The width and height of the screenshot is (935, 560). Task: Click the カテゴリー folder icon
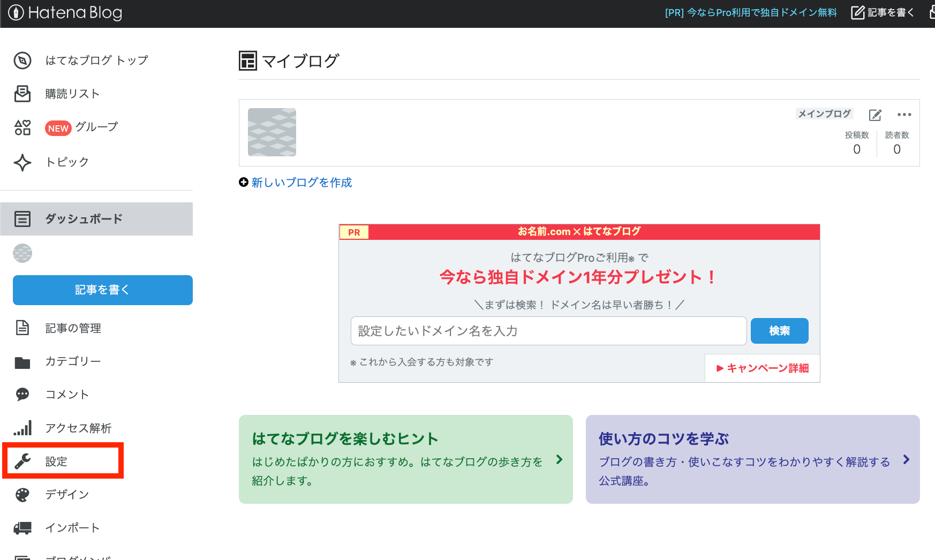tap(22, 362)
